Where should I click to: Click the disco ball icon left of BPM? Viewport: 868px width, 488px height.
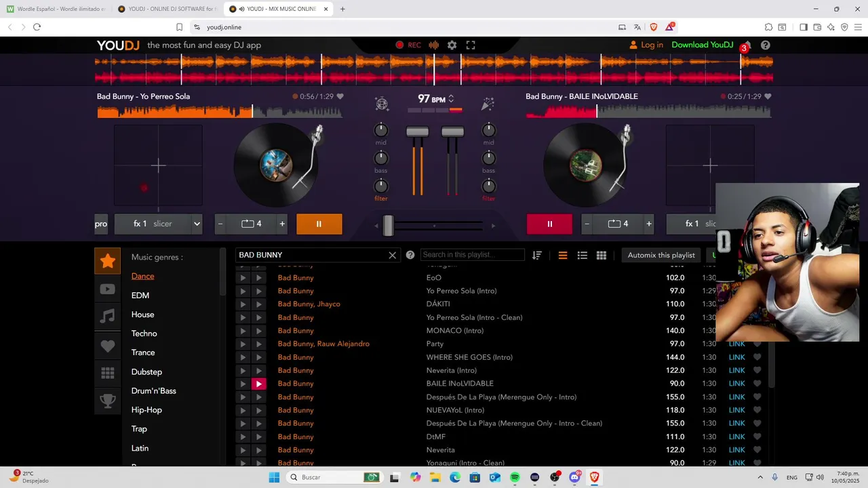click(x=382, y=104)
